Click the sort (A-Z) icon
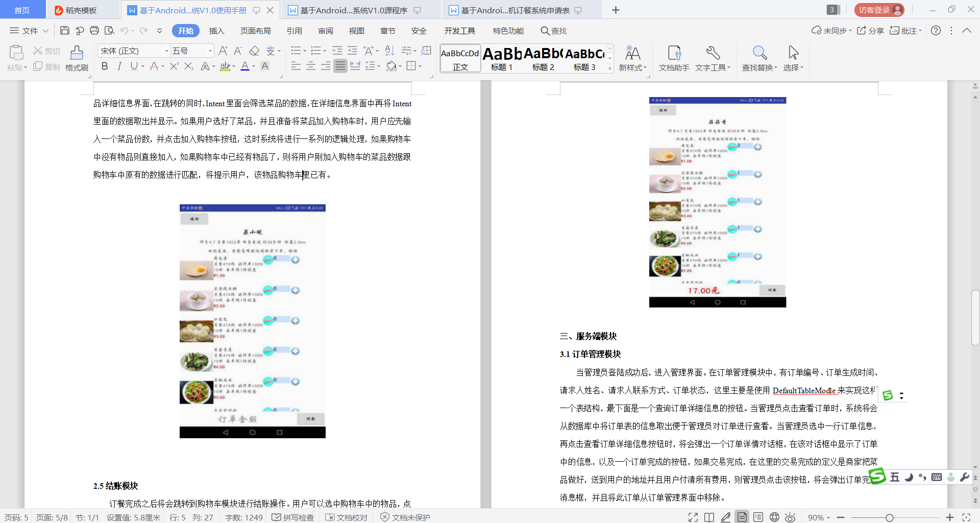980x523 pixels. 389,51
